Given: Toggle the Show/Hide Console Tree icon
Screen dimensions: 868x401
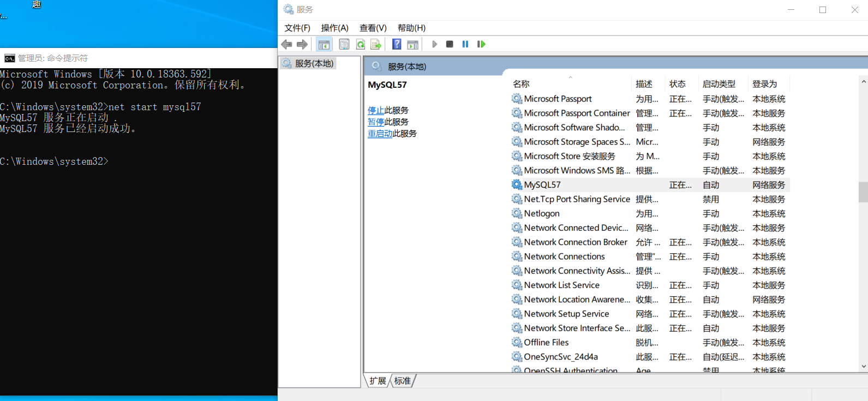Looking at the screenshot, I should click(324, 45).
